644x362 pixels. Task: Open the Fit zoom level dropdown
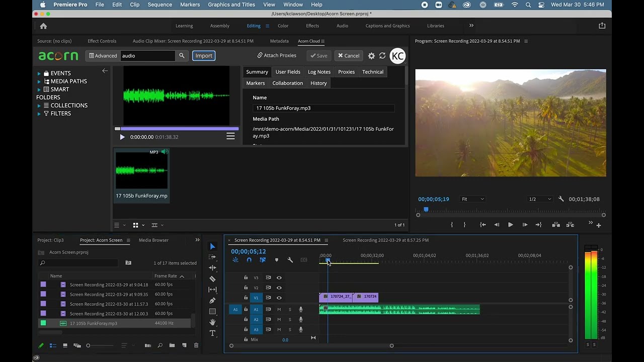[x=473, y=199]
